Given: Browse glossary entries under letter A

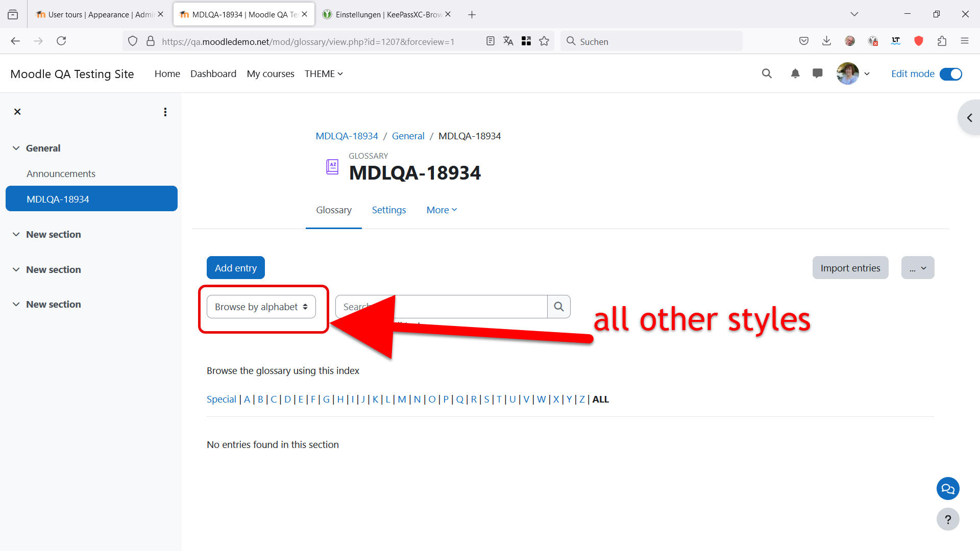Looking at the screenshot, I should click(x=247, y=399).
